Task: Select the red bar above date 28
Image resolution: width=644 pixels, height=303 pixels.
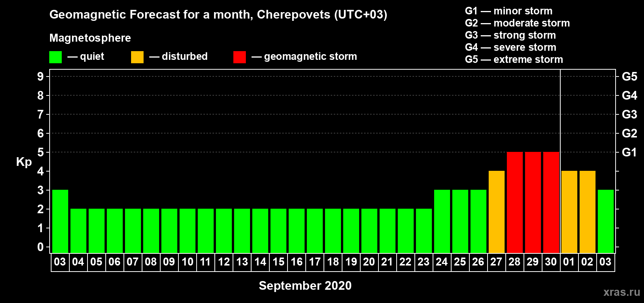Action: [515, 202]
